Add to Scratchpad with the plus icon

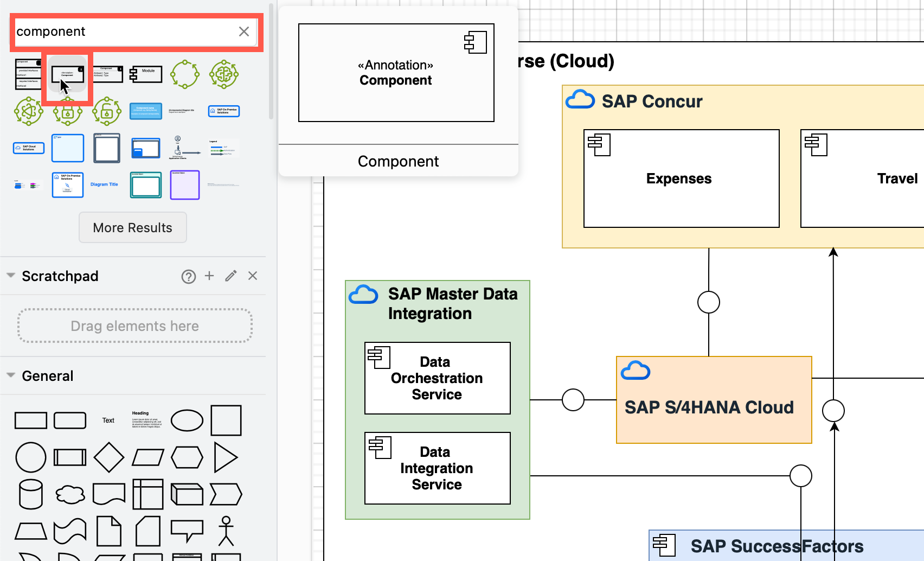(209, 276)
